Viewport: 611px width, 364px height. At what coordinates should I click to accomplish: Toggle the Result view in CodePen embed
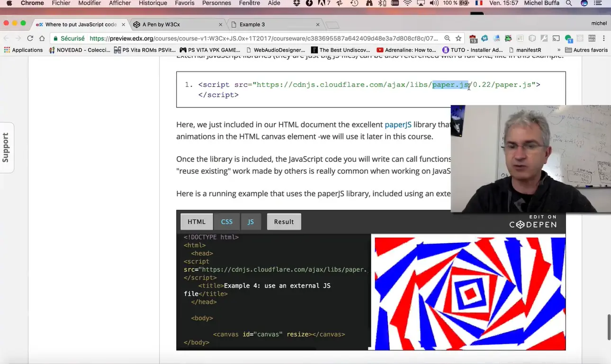(284, 222)
